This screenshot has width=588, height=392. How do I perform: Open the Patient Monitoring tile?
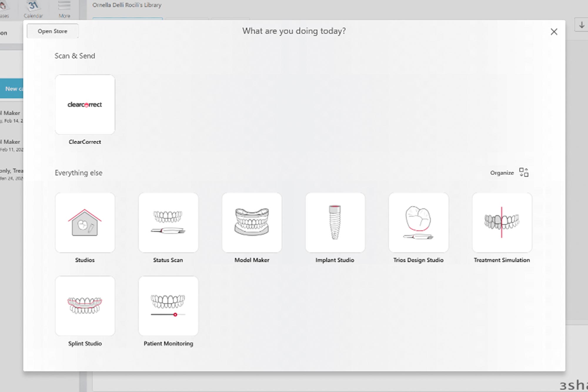pyautogui.click(x=168, y=306)
